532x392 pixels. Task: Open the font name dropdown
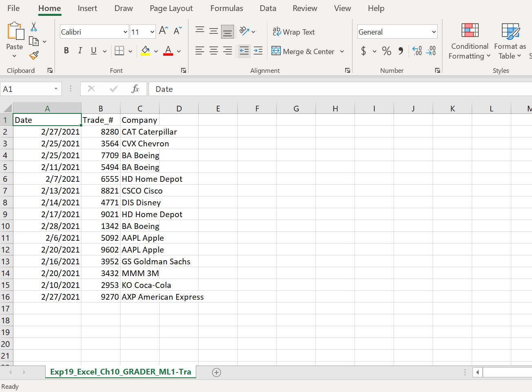[x=125, y=32]
